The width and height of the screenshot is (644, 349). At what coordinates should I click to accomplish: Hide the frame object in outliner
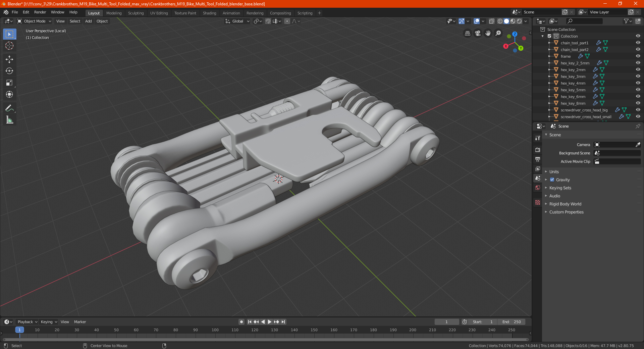click(x=638, y=56)
